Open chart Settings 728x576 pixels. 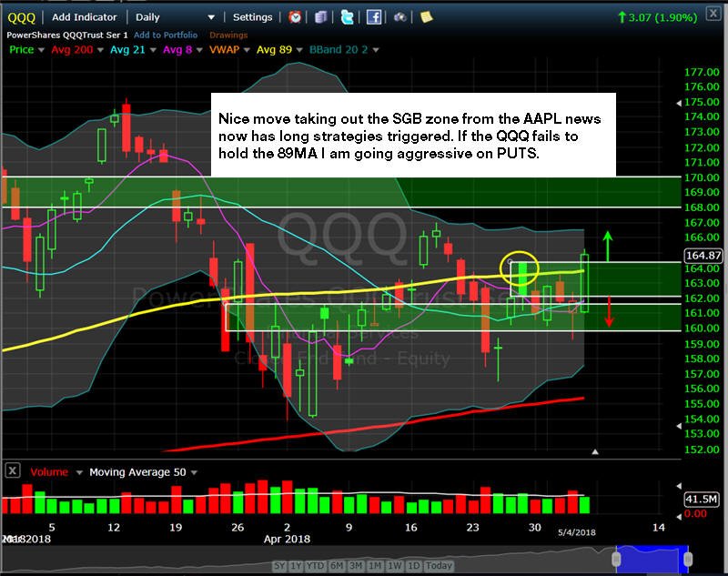[x=253, y=17]
